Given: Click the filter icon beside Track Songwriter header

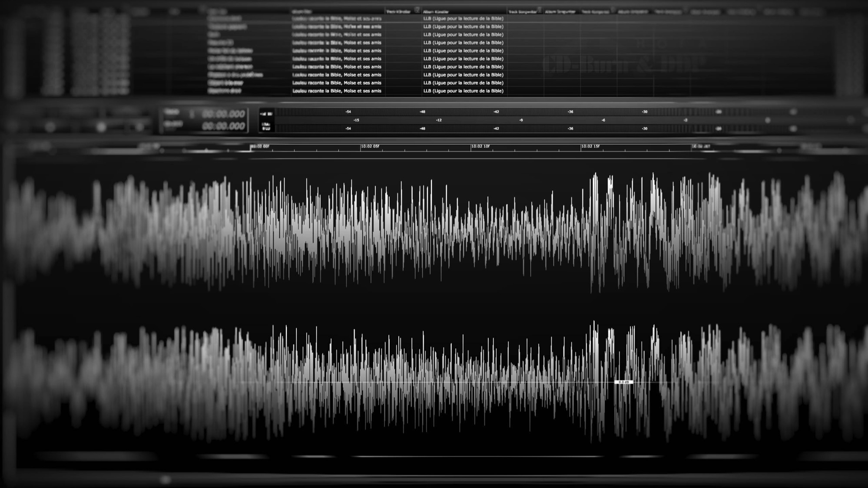Looking at the screenshot, I should click(539, 10).
